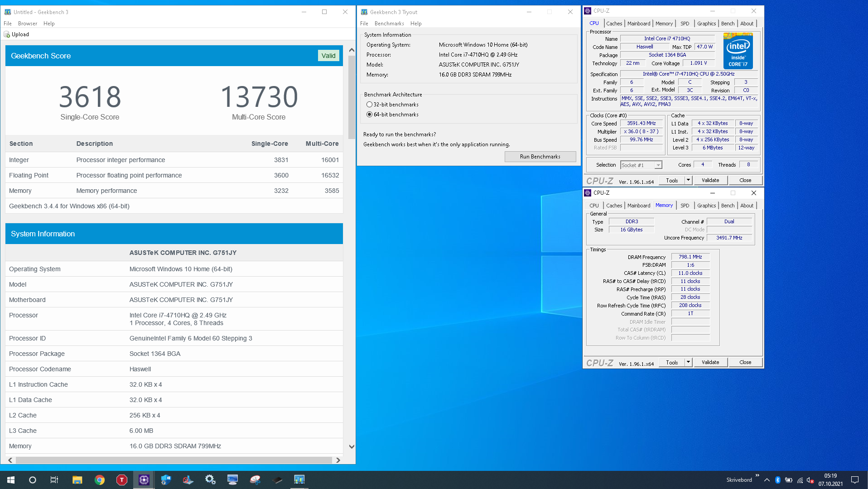Click the Geekbench horizontal scrollbar thumb
Viewport: 868px width, 489px height.
click(174, 460)
